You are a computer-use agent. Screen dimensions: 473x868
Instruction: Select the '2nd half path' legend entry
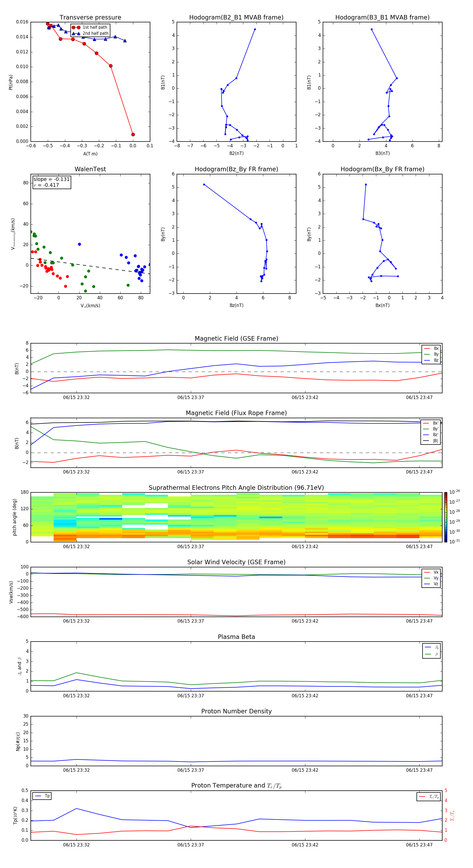point(90,33)
